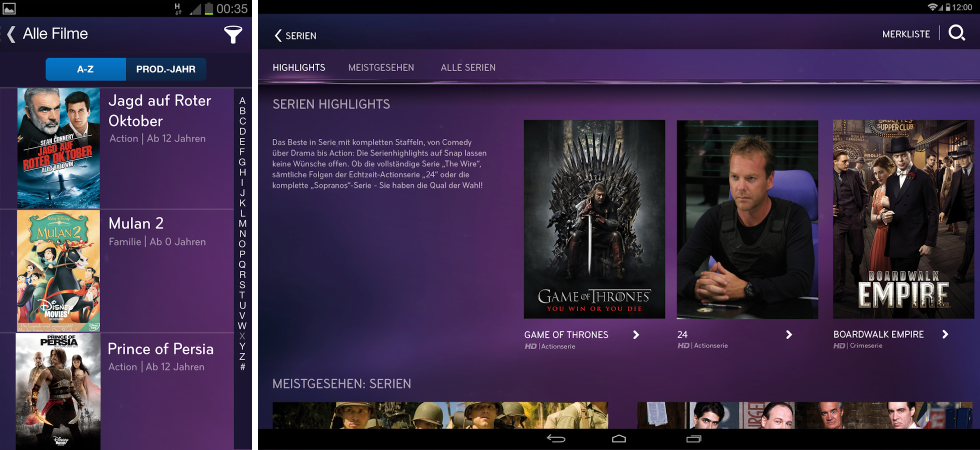Open the Mulan 2 title
Screen dimensions: 980x450
pos(136,223)
